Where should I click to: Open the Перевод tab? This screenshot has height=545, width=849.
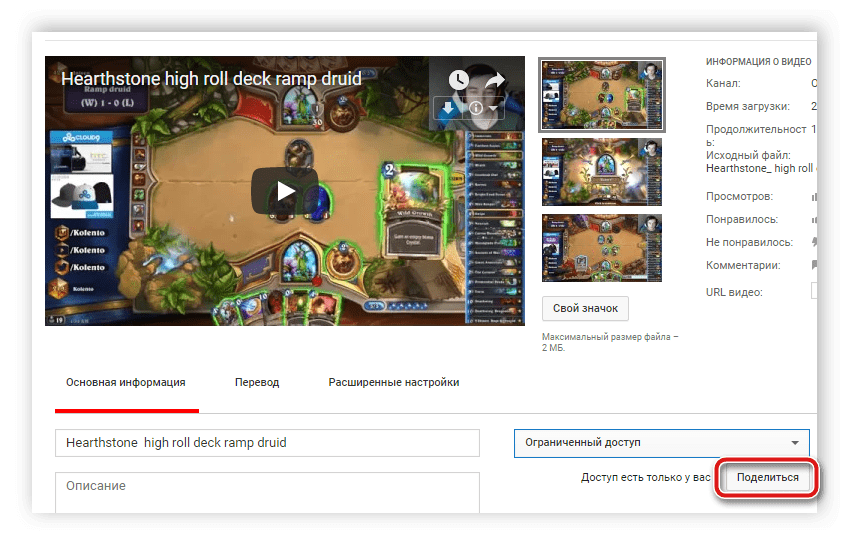257,383
